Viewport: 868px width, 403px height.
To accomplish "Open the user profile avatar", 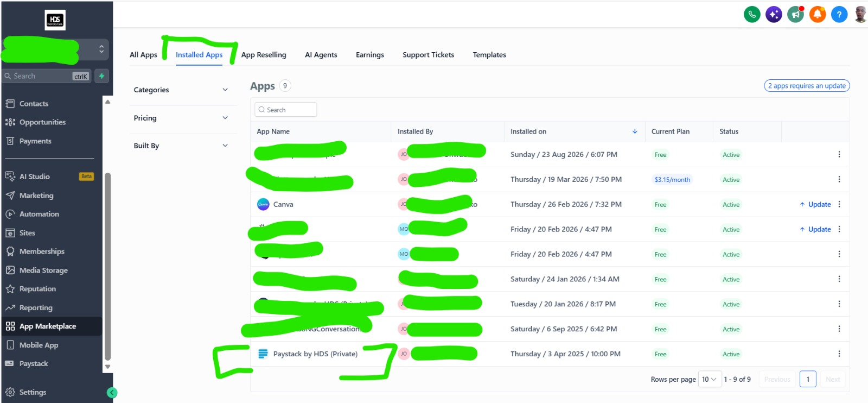I will (x=860, y=15).
